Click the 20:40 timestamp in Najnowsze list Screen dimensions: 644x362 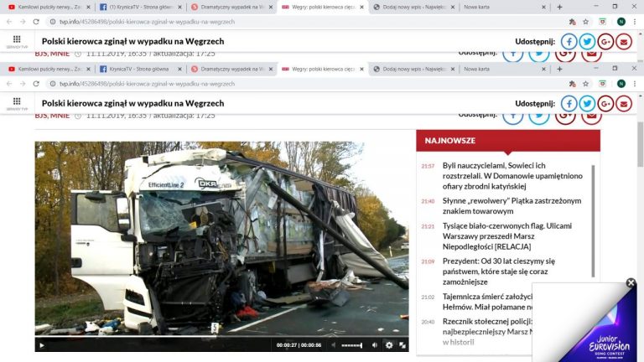point(428,322)
